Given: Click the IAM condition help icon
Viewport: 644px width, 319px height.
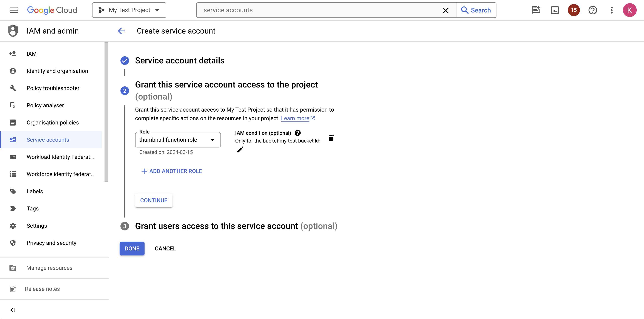Looking at the screenshot, I should (x=297, y=133).
